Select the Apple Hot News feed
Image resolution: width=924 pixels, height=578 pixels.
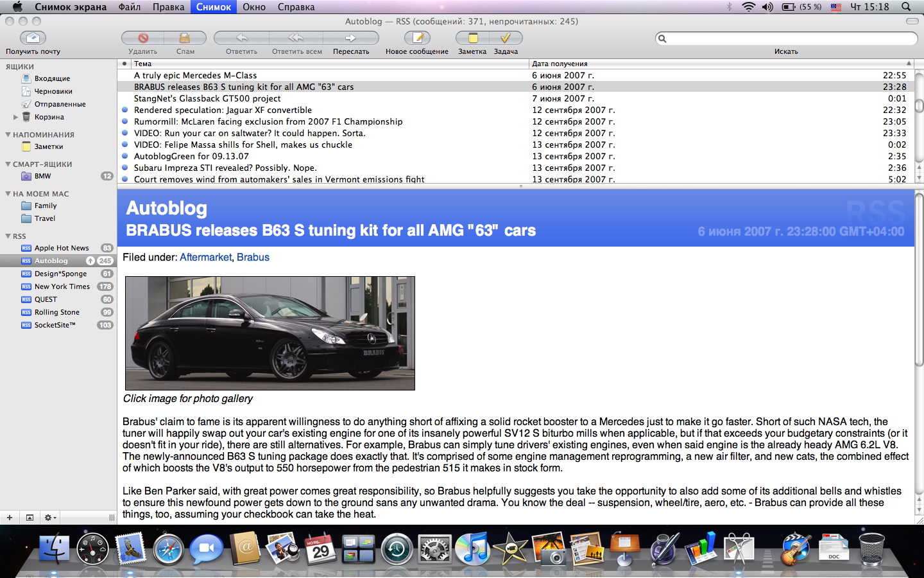point(62,248)
